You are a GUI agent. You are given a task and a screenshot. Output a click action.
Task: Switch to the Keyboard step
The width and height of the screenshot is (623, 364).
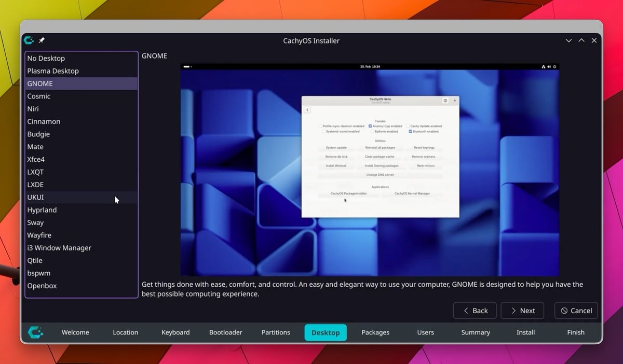click(x=175, y=332)
